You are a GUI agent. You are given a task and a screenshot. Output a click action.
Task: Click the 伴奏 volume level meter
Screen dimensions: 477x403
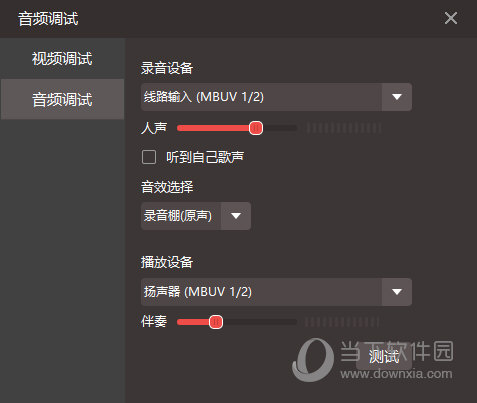pos(342,322)
